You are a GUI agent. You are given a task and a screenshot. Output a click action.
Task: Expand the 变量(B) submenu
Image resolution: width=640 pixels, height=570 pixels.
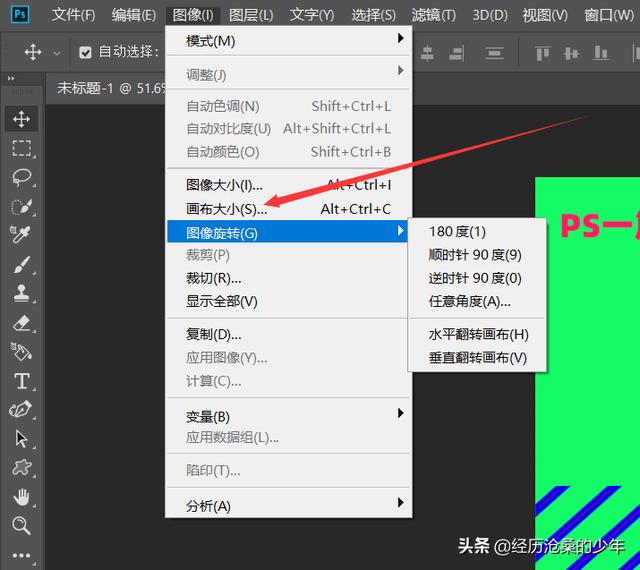(288, 416)
